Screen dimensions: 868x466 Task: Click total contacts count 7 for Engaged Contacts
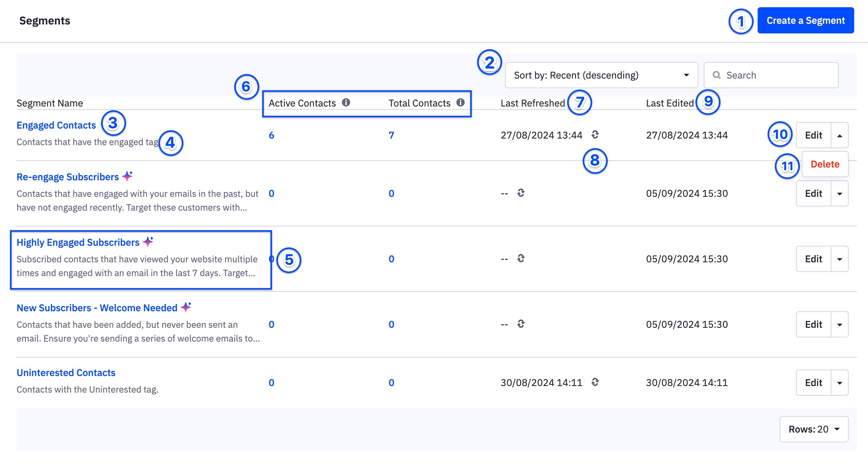[391, 135]
